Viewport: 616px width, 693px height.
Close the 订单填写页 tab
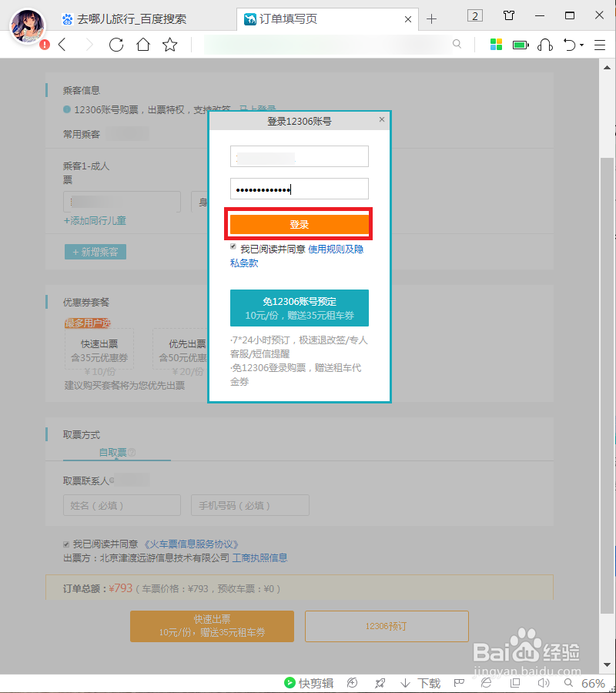point(408,19)
